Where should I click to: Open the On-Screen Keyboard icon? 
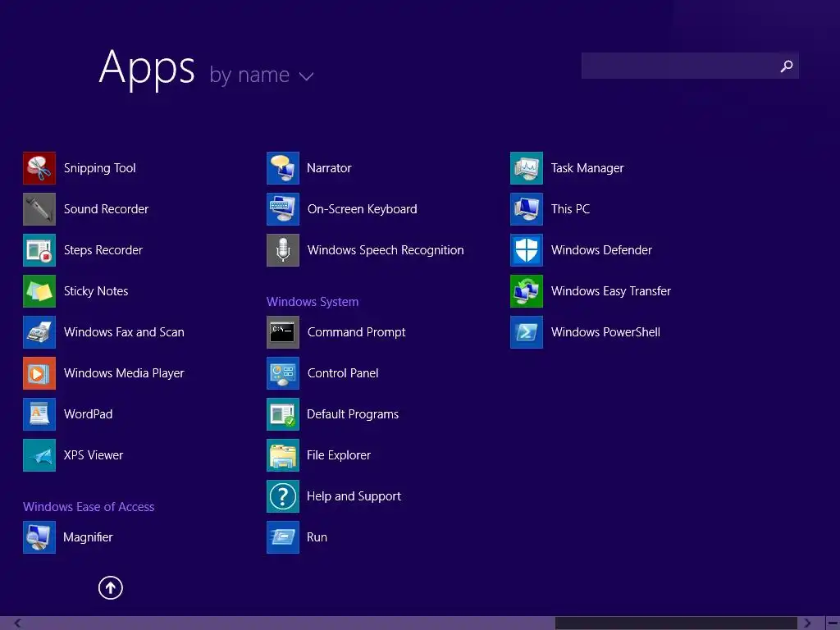(x=283, y=209)
